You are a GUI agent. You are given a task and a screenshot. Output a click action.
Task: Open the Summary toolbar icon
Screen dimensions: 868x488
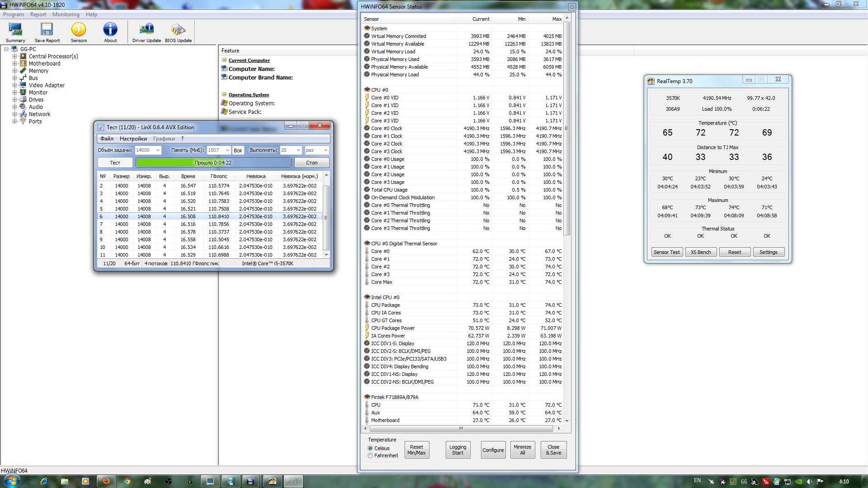[15, 33]
